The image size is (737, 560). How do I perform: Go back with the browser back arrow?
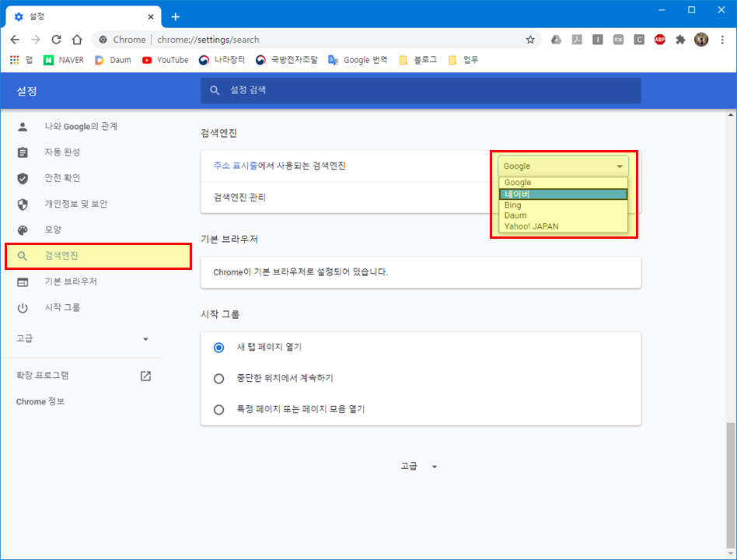tap(15, 40)
